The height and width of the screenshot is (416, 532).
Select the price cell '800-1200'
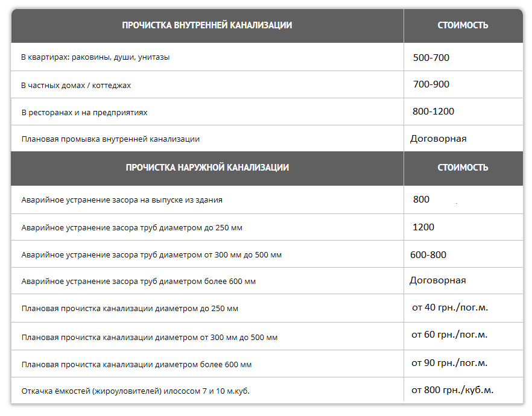433,111
